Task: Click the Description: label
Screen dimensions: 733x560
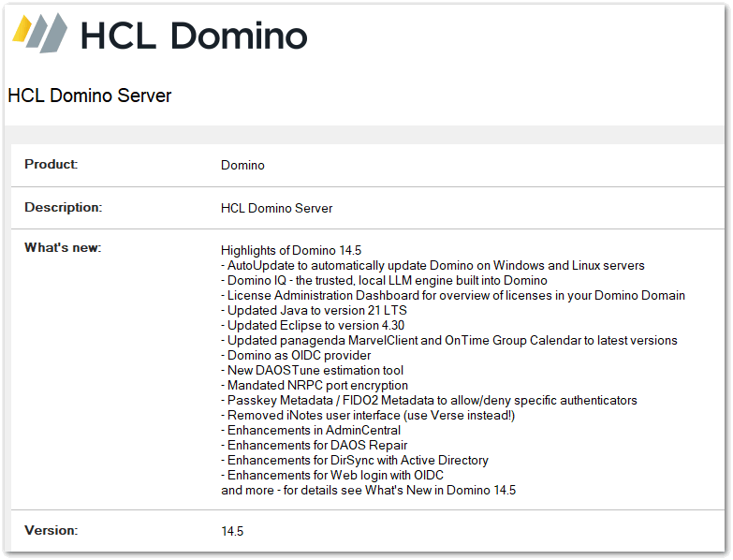Action: point(63,208)
